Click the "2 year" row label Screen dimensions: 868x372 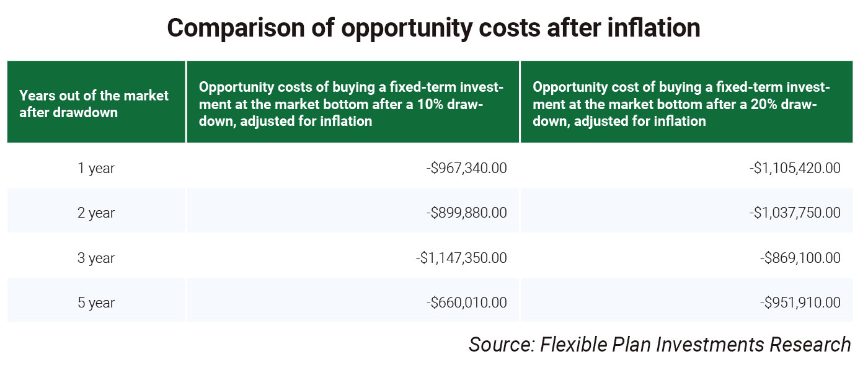coord(96,213)
